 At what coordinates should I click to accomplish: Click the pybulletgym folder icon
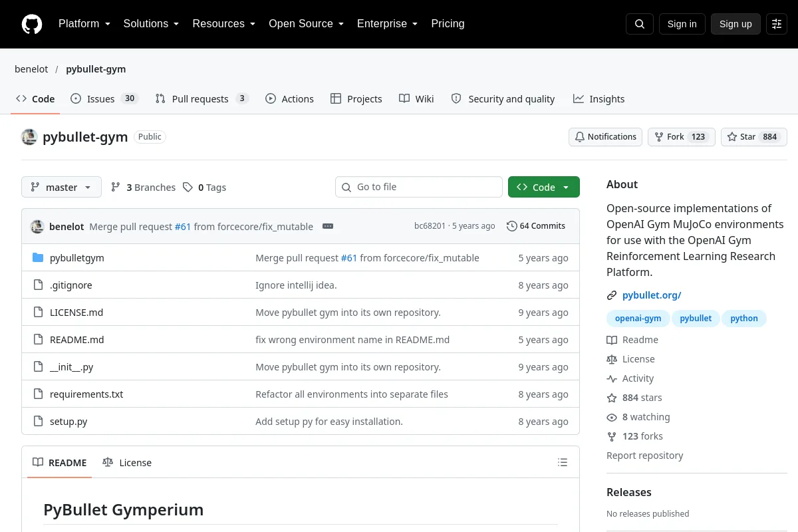[38, 258]
